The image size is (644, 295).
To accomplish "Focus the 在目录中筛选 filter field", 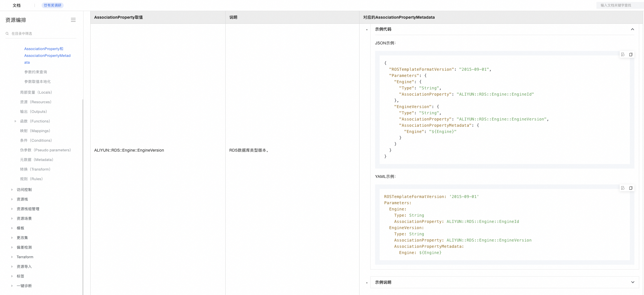I will click(41, 33).
